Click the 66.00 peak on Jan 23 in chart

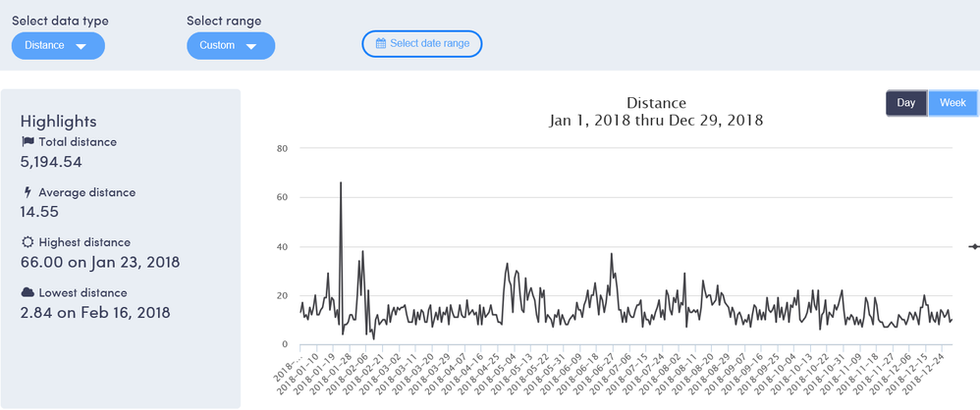pos(341,183)
